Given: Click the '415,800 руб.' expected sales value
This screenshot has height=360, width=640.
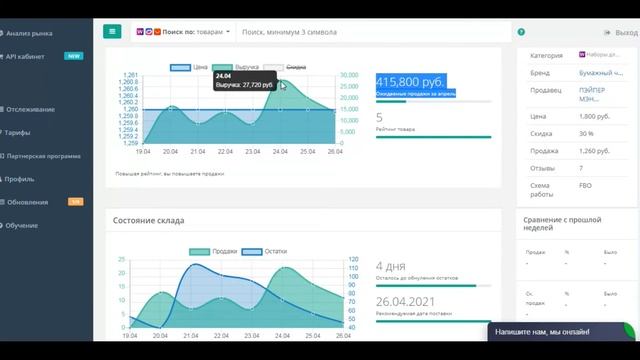Looking at the screenshot, I should [x=410, y=82].
